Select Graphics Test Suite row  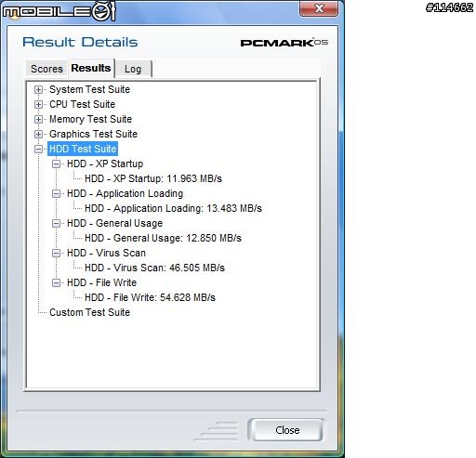93,134
